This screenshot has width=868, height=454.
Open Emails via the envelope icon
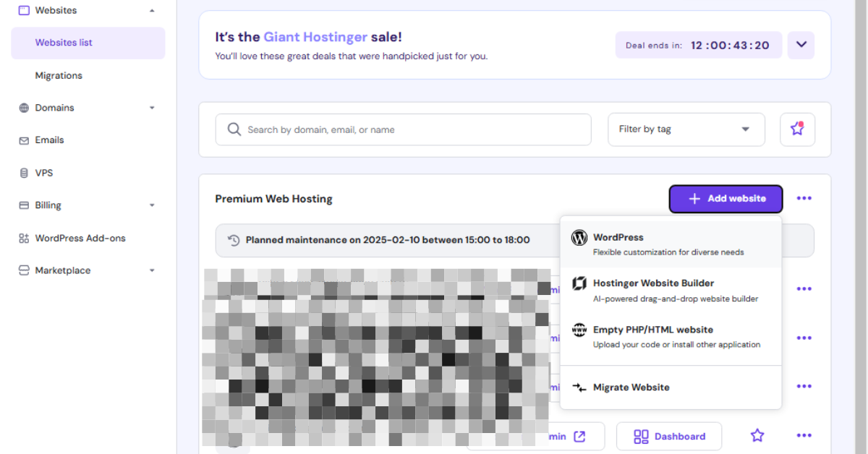24,140
